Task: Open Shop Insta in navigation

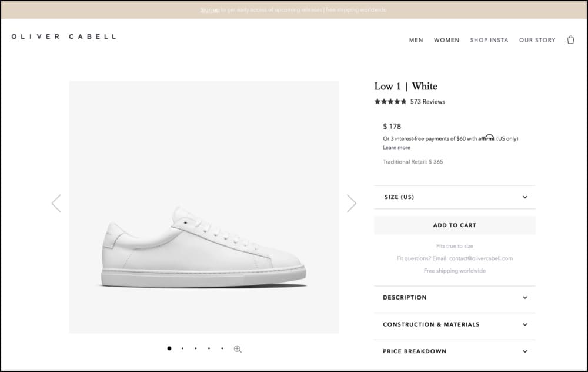Action: [489, 40]
